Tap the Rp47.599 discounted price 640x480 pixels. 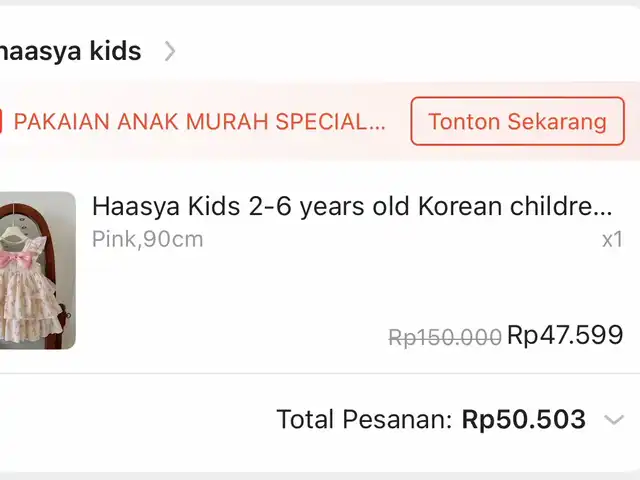click(565, 335)
